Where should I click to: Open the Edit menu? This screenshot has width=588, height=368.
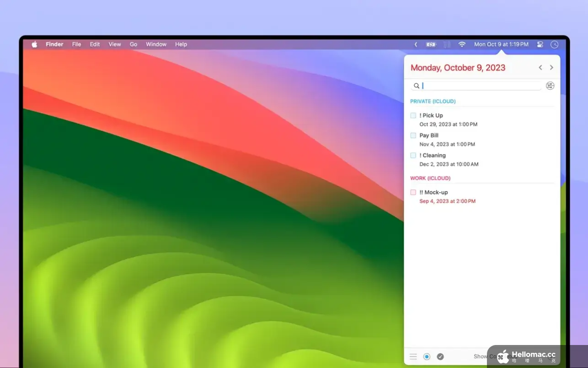[95, 45]
